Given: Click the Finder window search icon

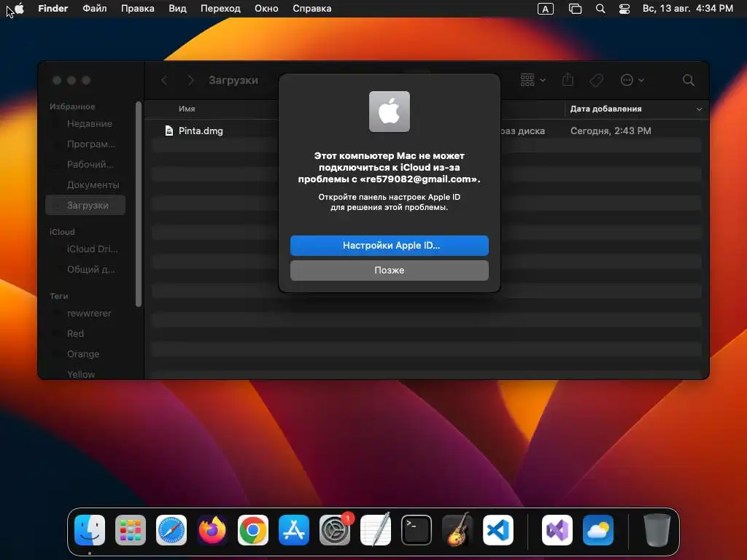Looking at the screenshot, I should 688,80.
